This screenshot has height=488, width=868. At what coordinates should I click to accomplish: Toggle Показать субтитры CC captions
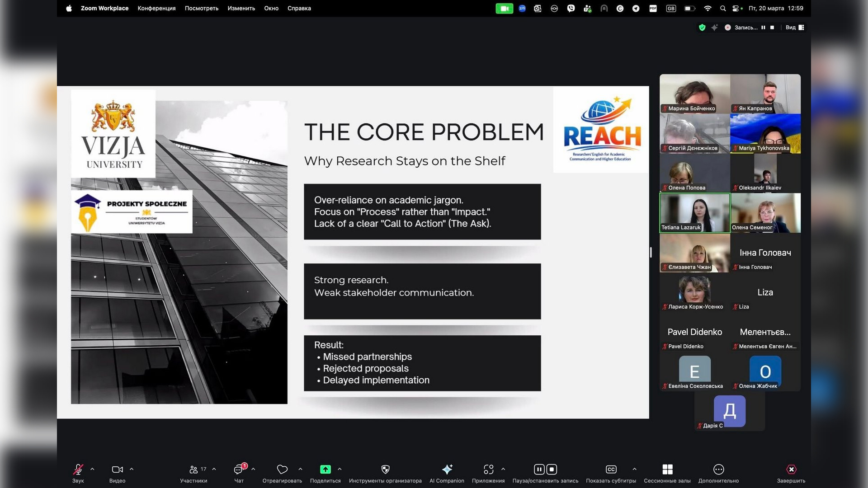click(611, 470)
